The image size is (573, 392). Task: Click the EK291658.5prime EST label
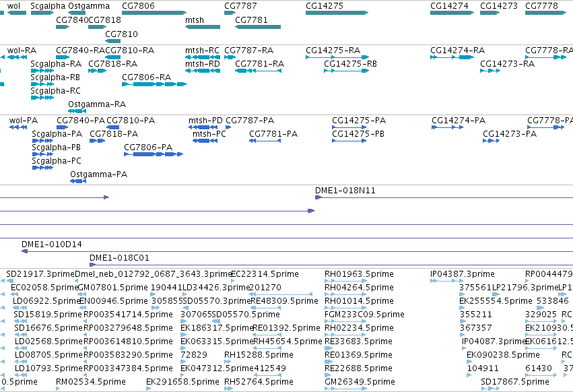point(182,382)
